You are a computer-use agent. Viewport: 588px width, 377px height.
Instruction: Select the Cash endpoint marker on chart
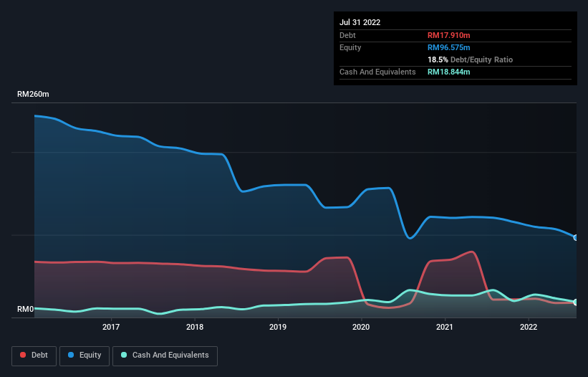576,302
